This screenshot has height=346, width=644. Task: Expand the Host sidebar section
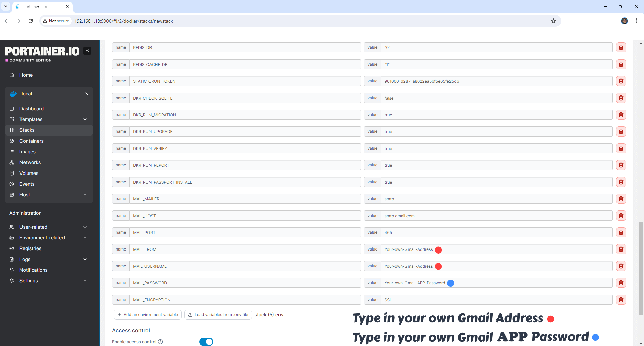[85, 195]
